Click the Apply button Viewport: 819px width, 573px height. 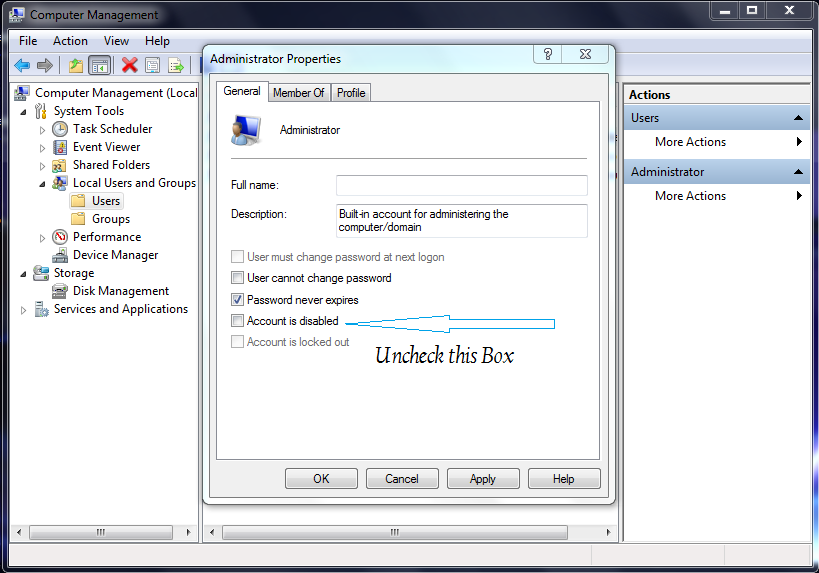483,478
